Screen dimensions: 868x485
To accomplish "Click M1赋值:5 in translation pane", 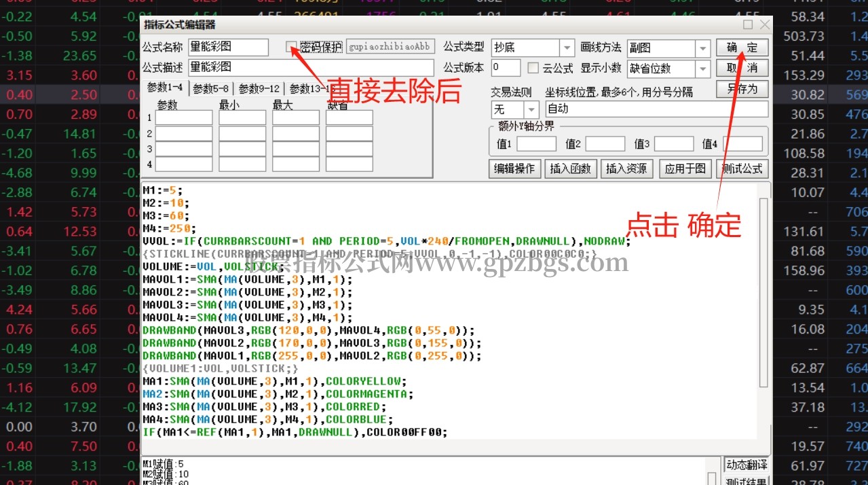I will 163,463.
